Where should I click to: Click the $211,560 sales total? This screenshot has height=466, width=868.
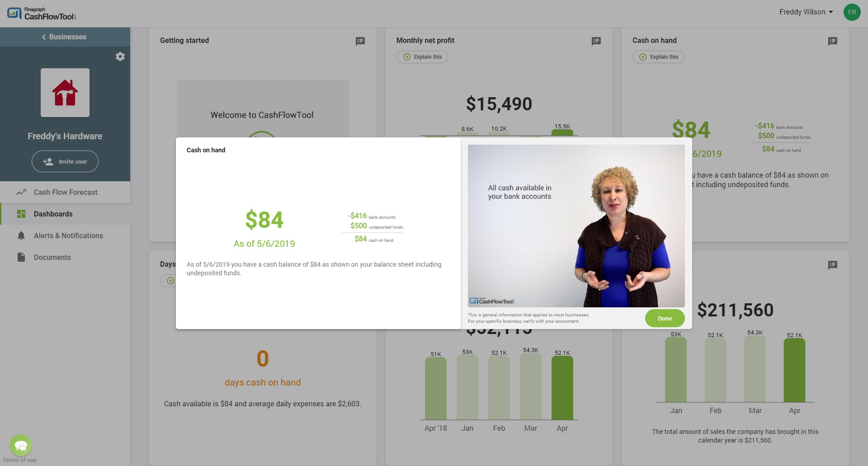pyautogui.click(x=735, y=311)
